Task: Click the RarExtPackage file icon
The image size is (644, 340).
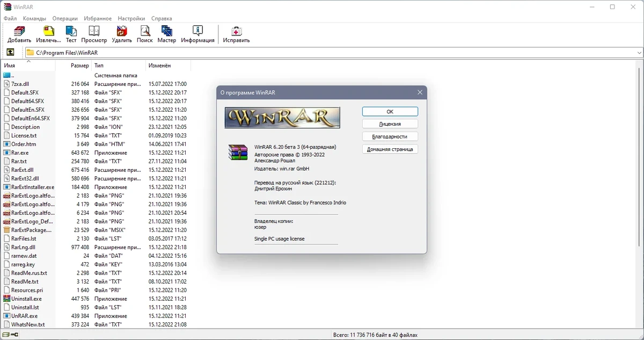Action: [7, 230]
